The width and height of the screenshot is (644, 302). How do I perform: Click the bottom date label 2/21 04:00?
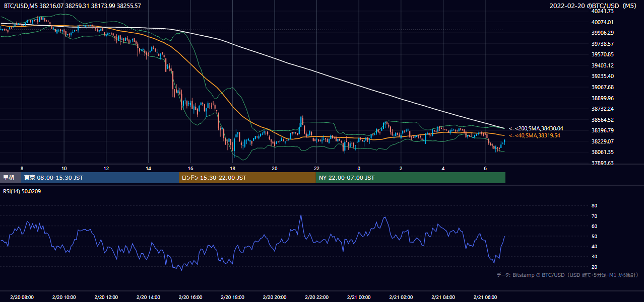pos(442,297)
